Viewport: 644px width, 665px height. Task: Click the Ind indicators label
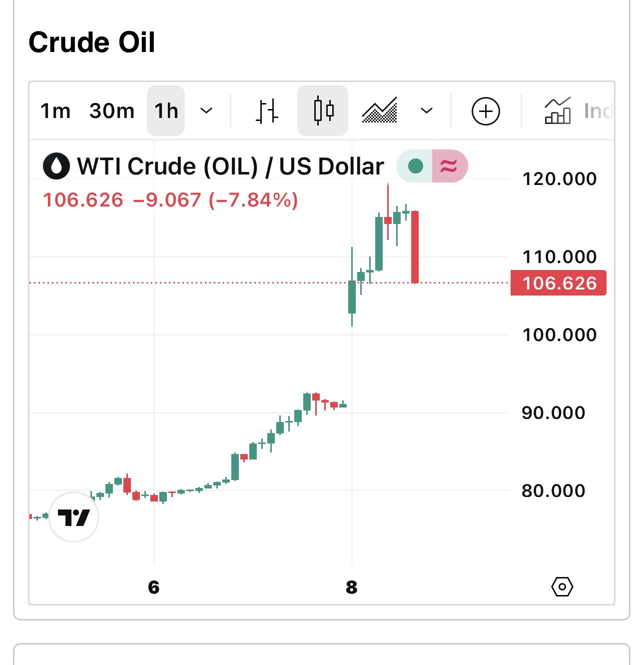point(598,111)
